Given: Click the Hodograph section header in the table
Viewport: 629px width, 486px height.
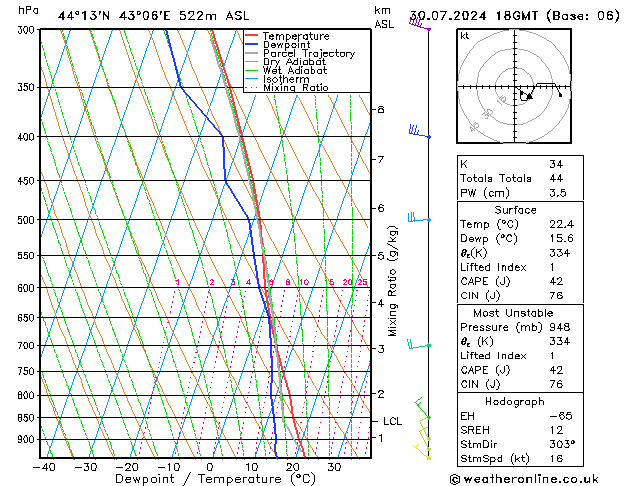Looking at the screenshot, I should 514,401.
